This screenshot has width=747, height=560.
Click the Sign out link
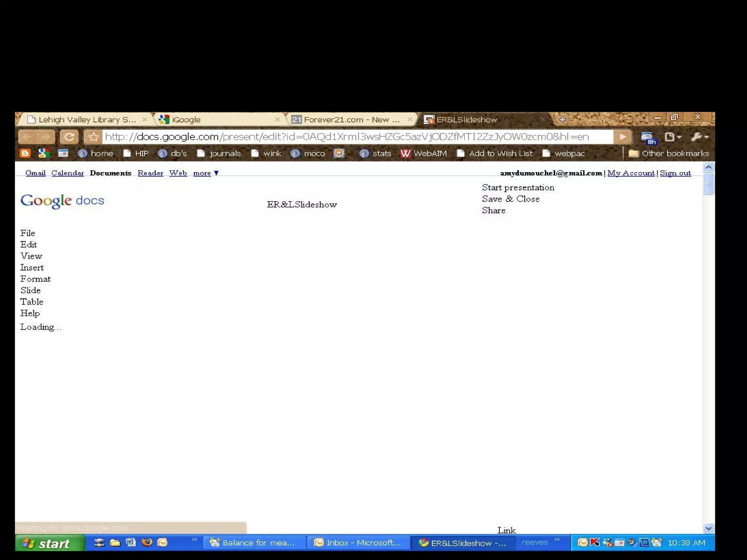tap(675, 173)
